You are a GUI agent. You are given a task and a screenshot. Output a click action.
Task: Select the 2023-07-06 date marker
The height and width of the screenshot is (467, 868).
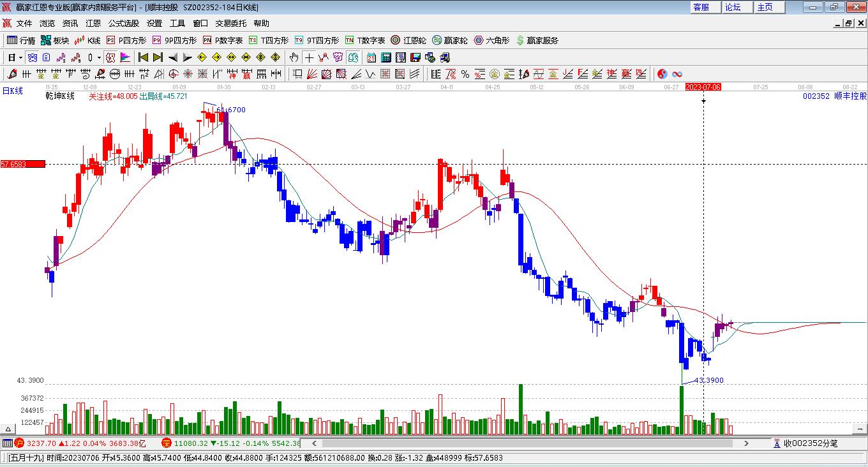(703, 87)
